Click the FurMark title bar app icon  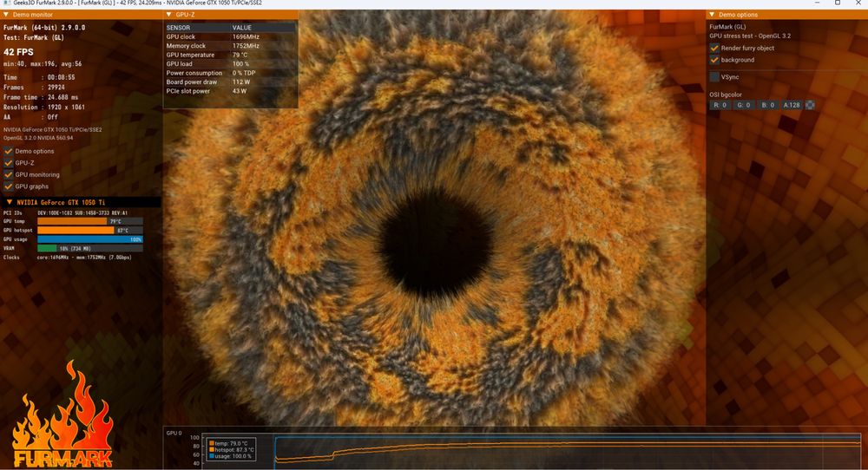tap(7, 3)
